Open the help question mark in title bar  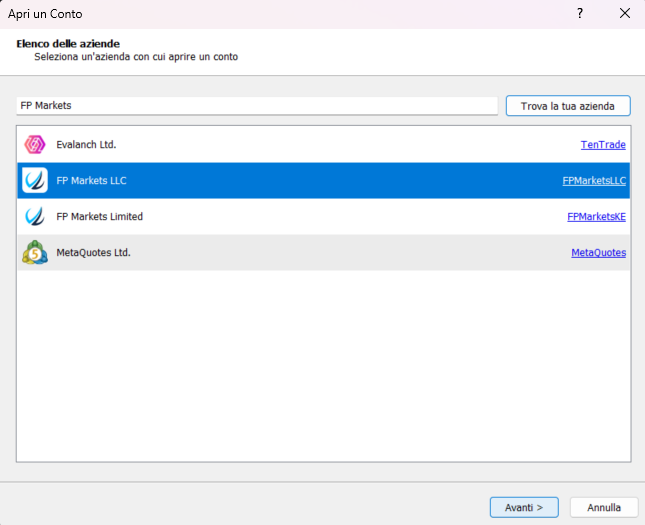coord(580,14)
